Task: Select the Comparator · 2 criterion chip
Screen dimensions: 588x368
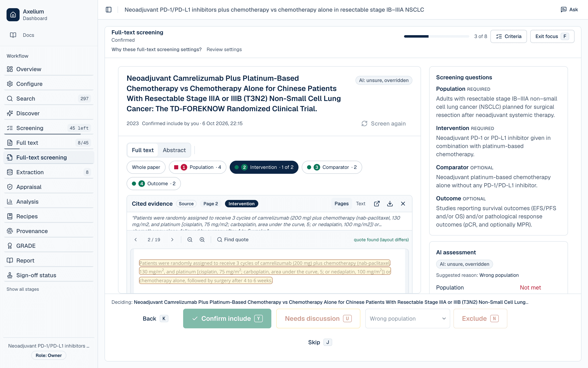Action: pos(332,167)
